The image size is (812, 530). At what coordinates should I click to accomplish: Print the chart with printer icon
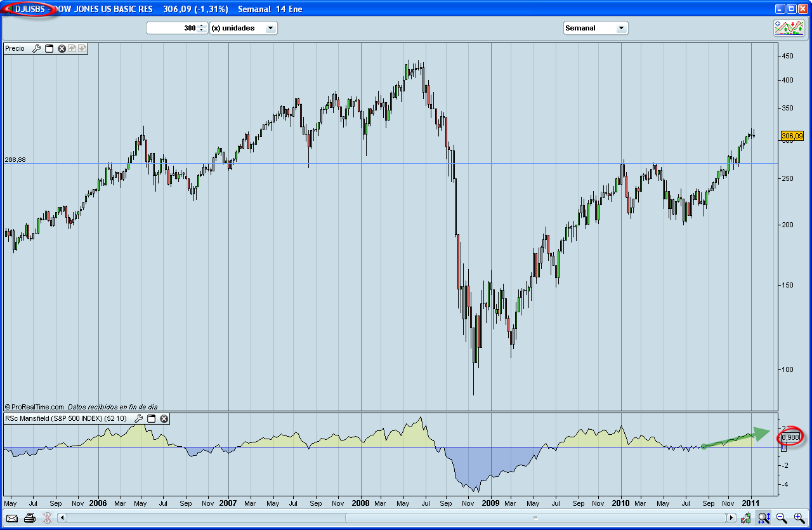[29, 518]
